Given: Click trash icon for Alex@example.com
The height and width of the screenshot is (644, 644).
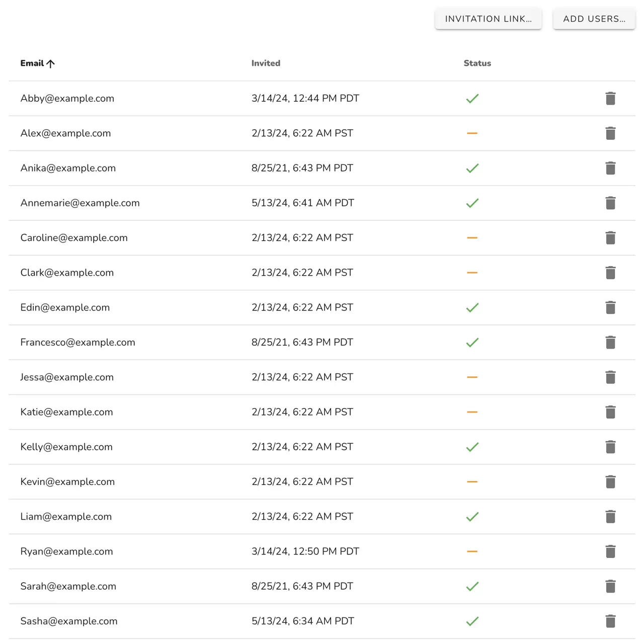Looking at the screenshot, I should [610, 133].
